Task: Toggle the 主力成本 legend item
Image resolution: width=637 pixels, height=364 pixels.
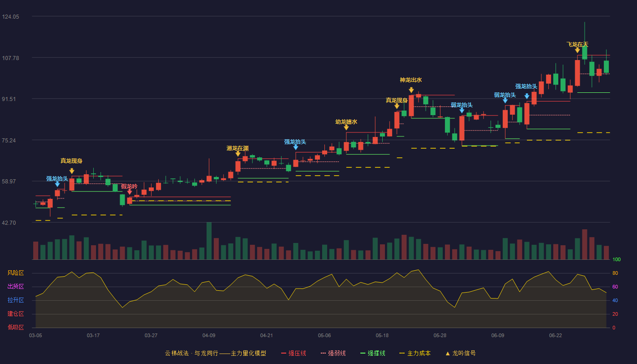Action: pyautogui.click(x=415, y=353)
